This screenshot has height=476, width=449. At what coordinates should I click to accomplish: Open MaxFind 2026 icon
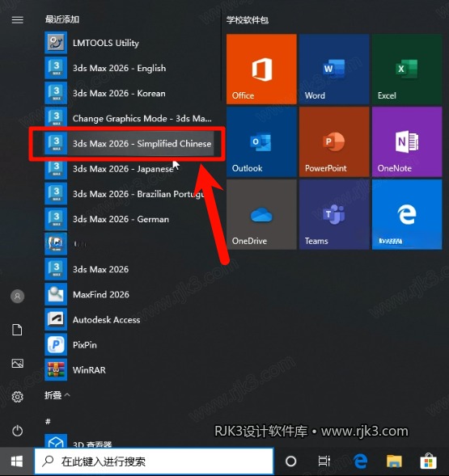pos(56,294)
